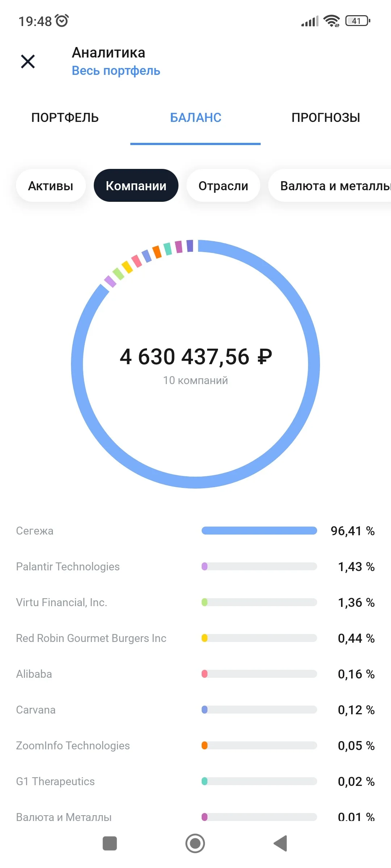The height and width of the screenshot is (868, 391).
Task: Select the Активы filter chip
Action: [51, 186]
